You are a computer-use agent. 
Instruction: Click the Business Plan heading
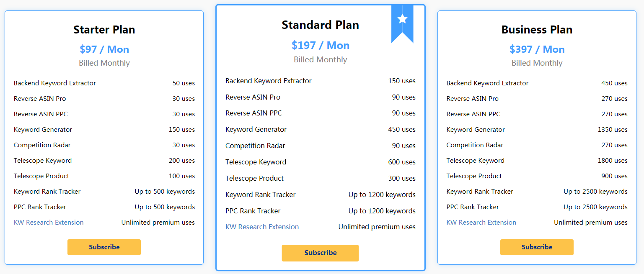537,30
